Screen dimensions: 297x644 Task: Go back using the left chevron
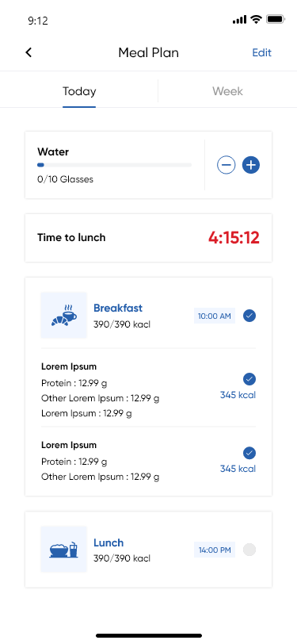pyautogui.click(x=29, y=52)
